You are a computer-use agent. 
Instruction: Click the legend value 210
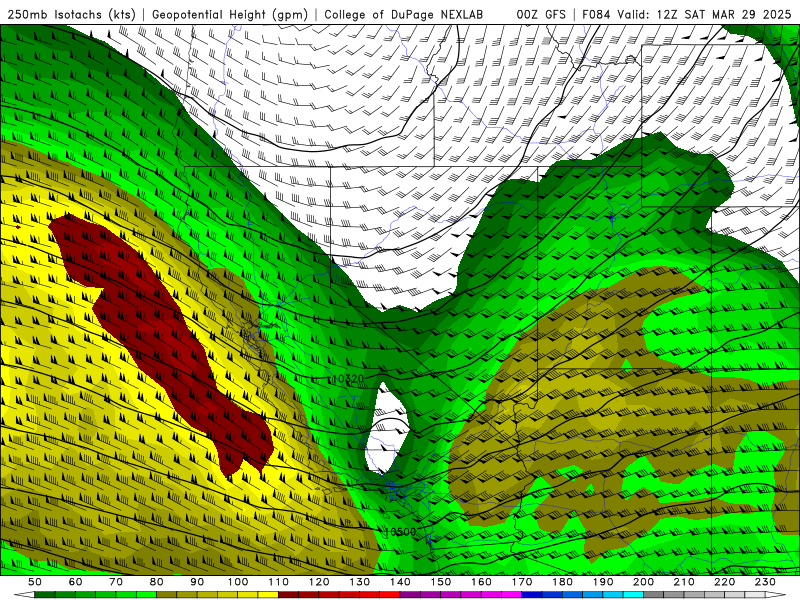coord(684,582)
